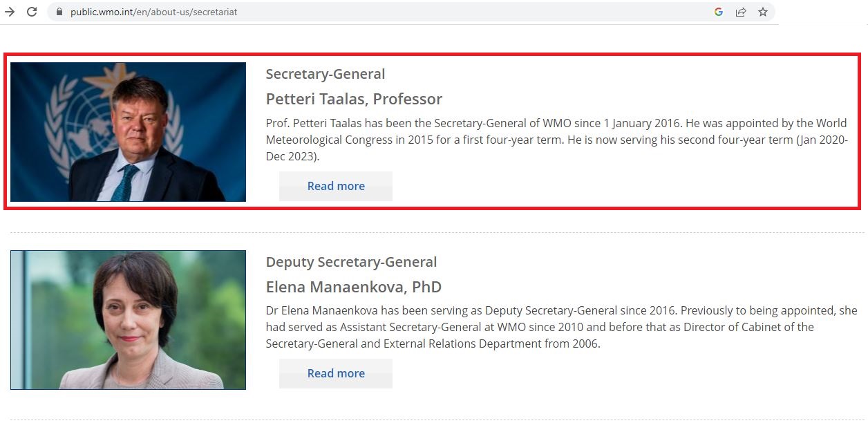Image resolution: width=868 pixels, height=423 pixels.
Task: Reload the page with the refresh icon
Action: coord(32,12)
